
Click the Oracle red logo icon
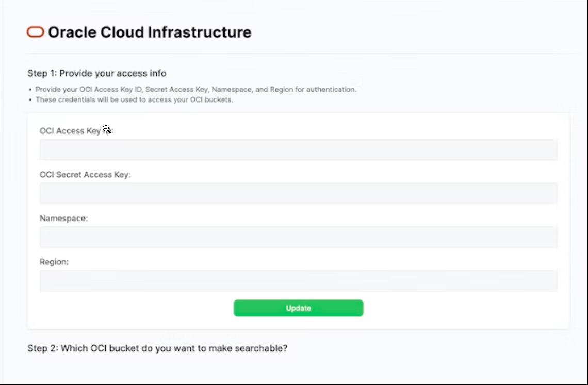tap(35, 32)
